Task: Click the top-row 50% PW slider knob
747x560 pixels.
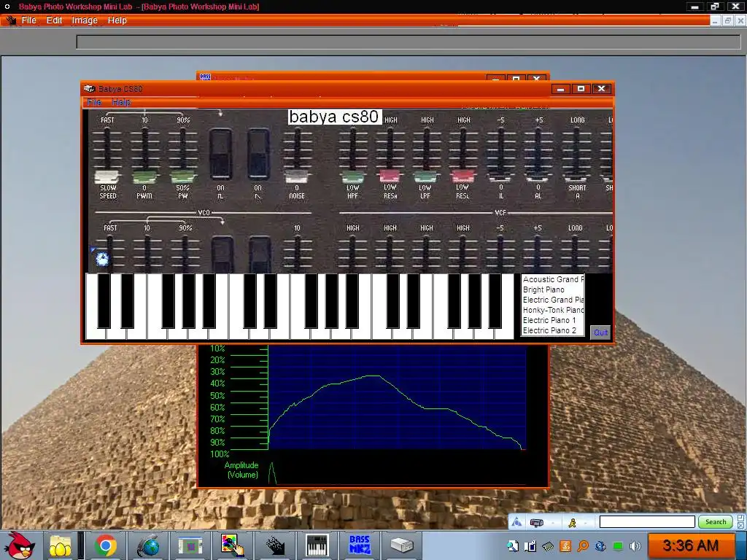Action: 182,177
